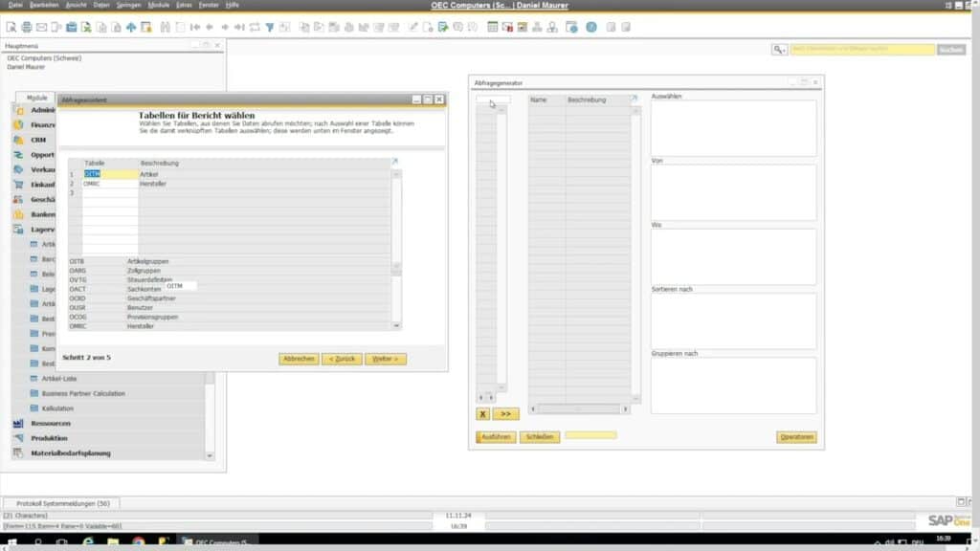Click the yellow X button in Abfragegenerator

pyautogui.click(x=482, y=413)
